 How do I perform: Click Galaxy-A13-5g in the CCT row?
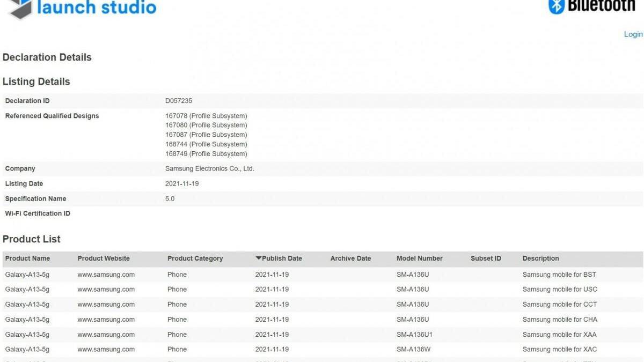click(27, 305)
